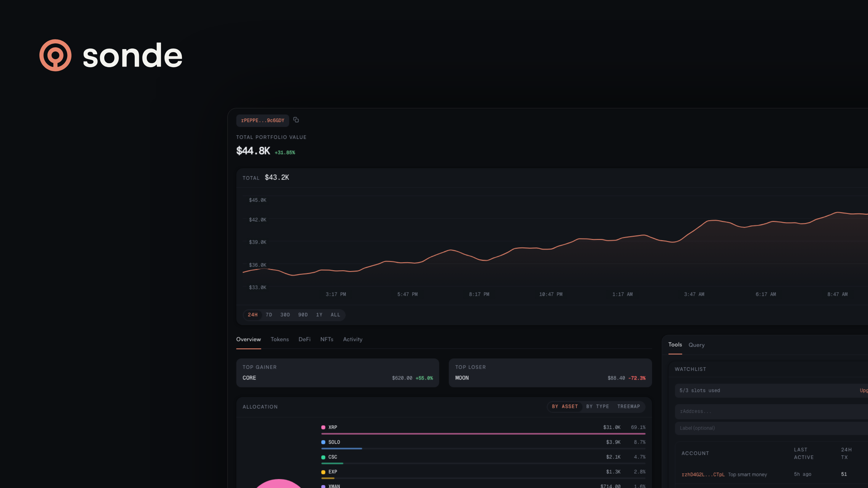Click the 5/3 slots used text
868x488 pixels.
pos(700,391)
